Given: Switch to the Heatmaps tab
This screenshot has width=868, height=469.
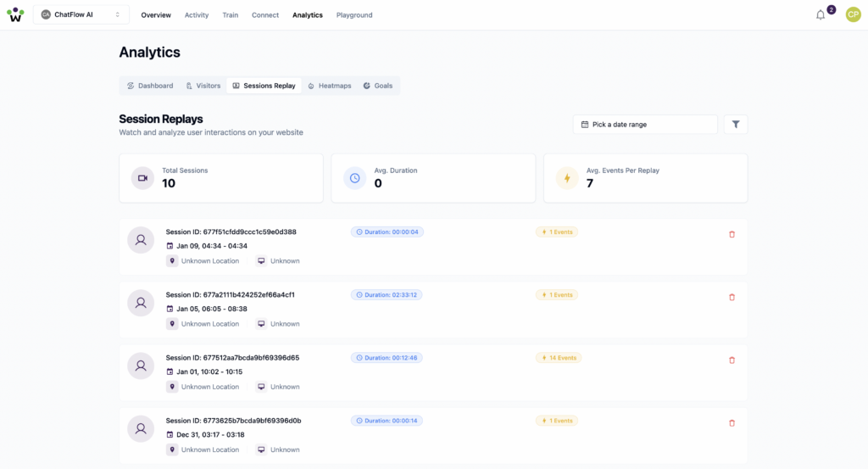Looking at the screenshot, I should [329, 86].
